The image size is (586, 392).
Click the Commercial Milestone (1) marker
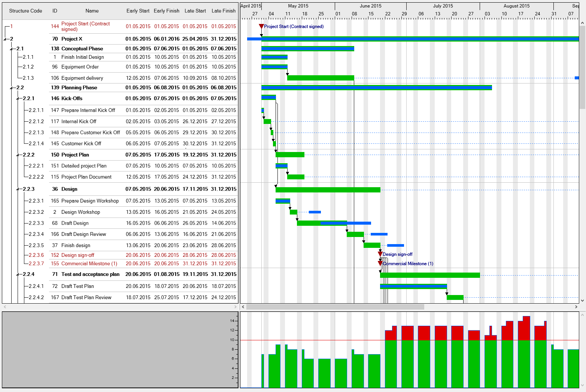tap(380, 263)
